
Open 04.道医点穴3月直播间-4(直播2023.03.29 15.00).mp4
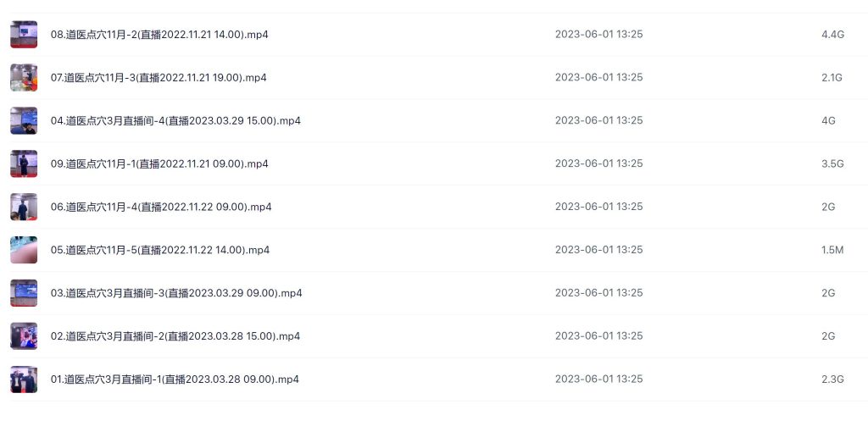pos(175,121)
